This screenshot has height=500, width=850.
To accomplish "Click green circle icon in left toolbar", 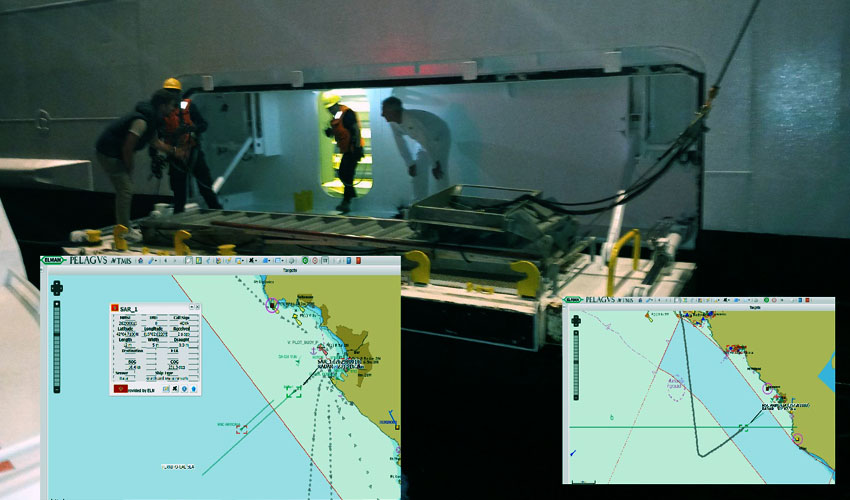I will tap(305, 260).
